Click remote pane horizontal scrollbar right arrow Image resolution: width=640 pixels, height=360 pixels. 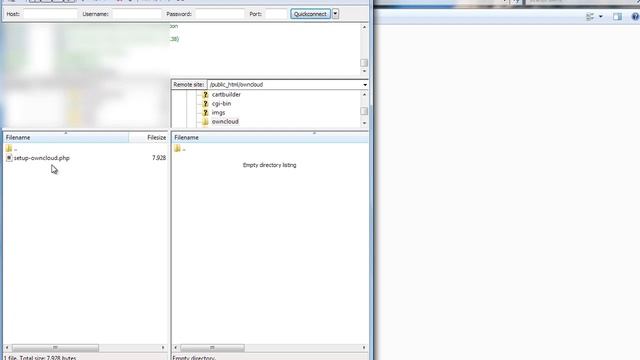point(364,348)
